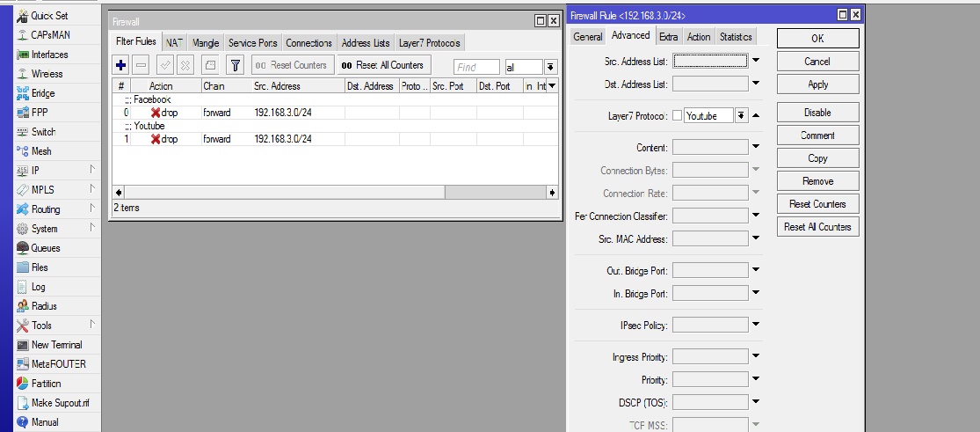Viewport: 980px width, 432px height.
Task: Click the checkmark enable rule icon
Action: [165, 65]
